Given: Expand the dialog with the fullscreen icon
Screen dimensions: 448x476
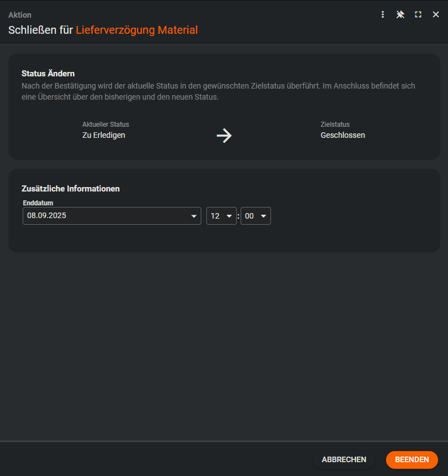Looking at the screenshot, I should 418,14.
